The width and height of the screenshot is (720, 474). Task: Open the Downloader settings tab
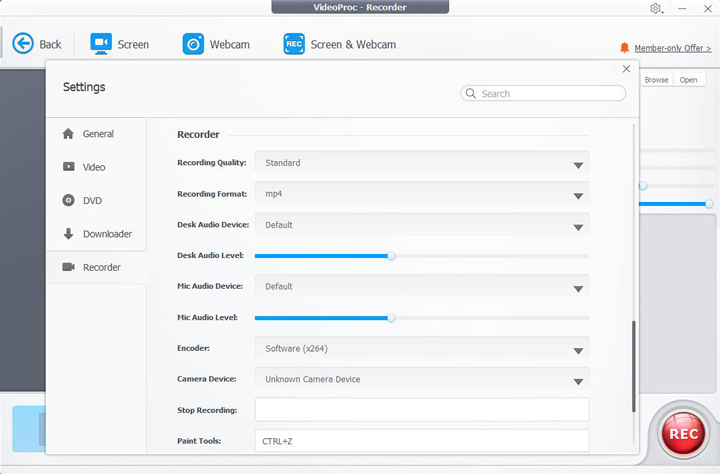pos(96,234)
